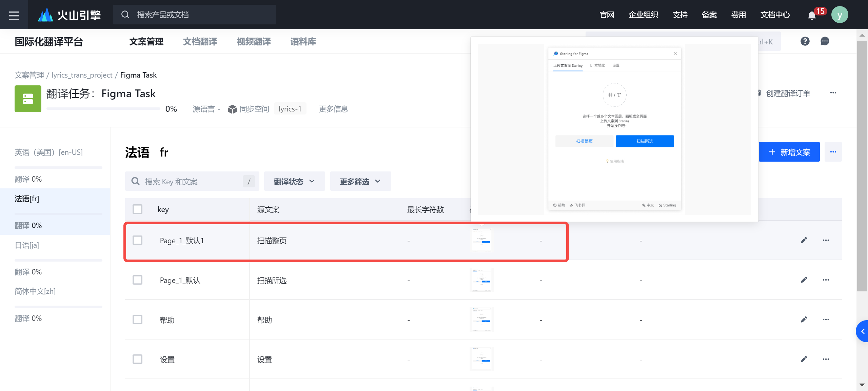Toggle the select-all header checkbox

coord(137,209)
